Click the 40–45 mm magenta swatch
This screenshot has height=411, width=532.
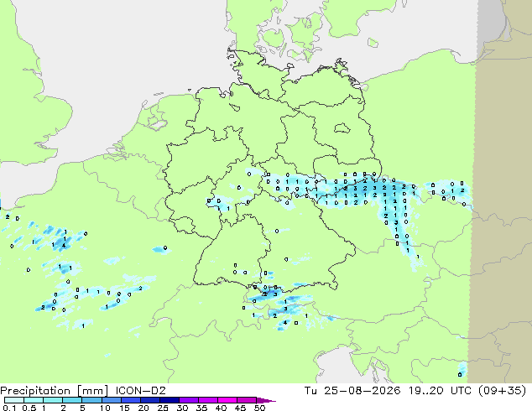(x=227, y=400)
